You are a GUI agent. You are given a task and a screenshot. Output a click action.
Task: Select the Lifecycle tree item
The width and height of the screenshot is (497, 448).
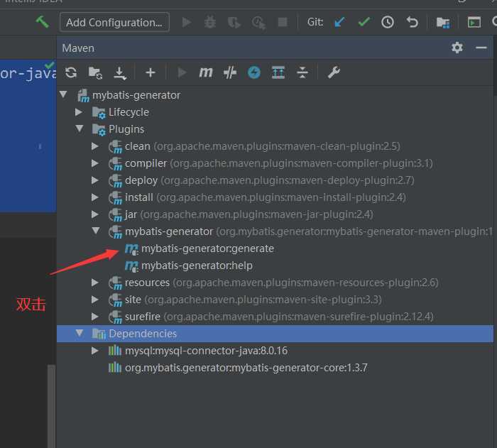(121, 112)
